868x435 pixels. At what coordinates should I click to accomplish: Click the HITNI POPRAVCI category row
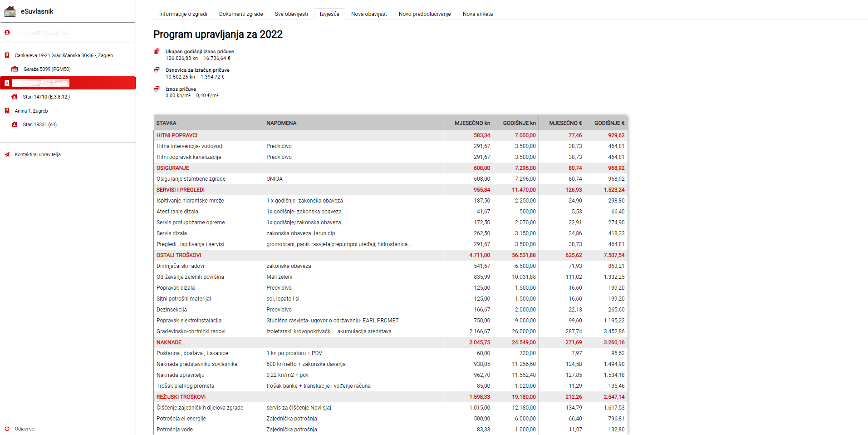177,135
